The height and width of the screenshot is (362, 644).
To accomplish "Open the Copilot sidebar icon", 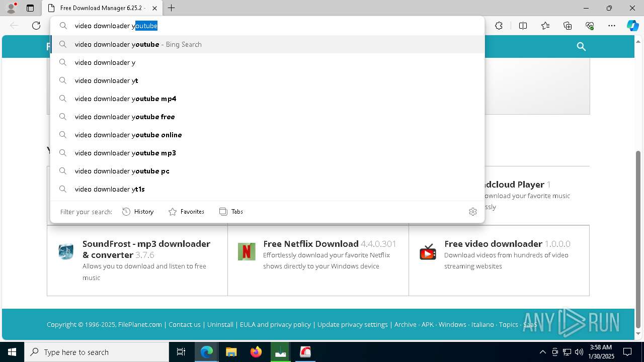I will (632, 26).
